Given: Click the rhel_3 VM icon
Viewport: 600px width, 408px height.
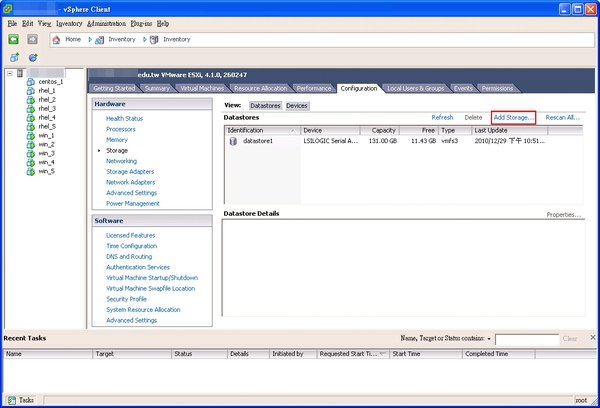Looking at the screenshot, I should pos(31,109).
